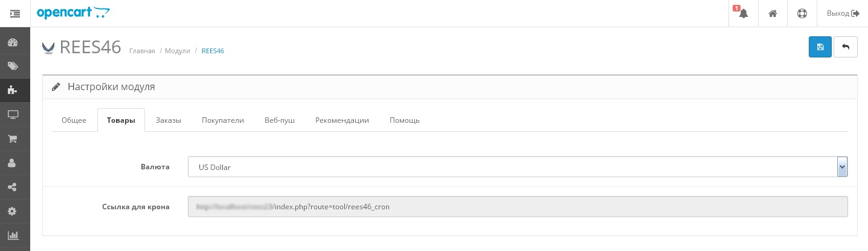Select the Товары tab
Image resolution: width=868 pixels, height=251 pixels.
pyautogui.click(x=121, y=120)
